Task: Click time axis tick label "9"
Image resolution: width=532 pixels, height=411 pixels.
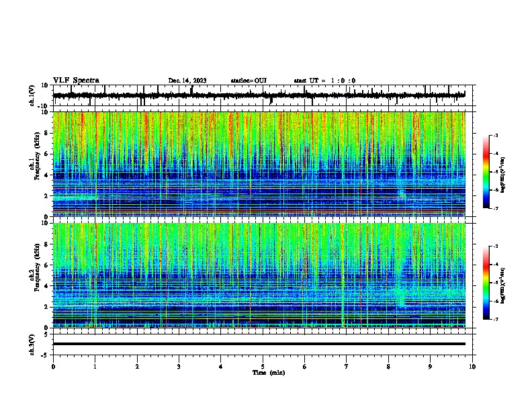Action: pyautogui.click(x=430, y=367)
